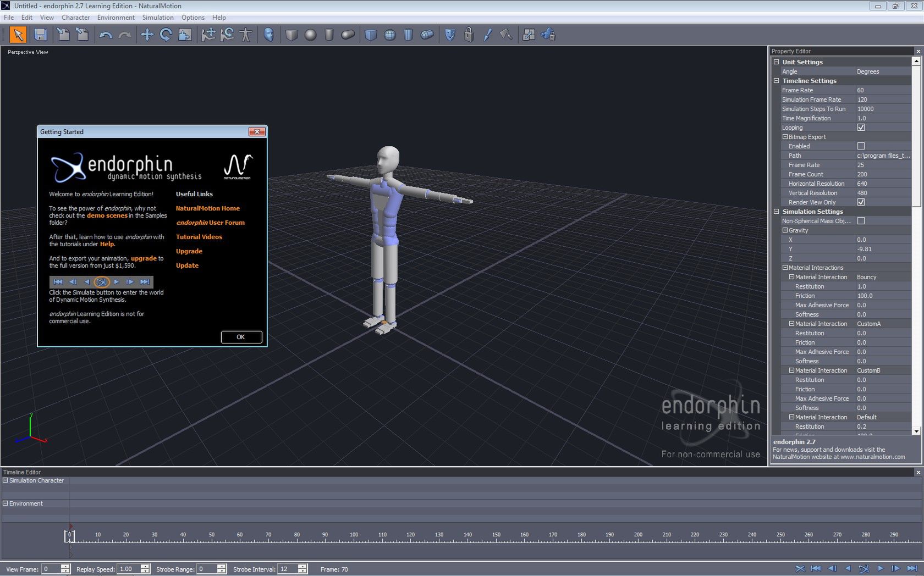
Task: Toggle the Looping checkbox
Action: pyautogui.click(x=861, y=128)
